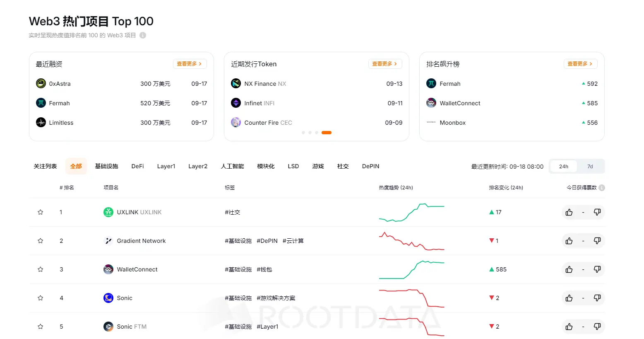Click the thumbs-down icon for Sonic FTM
Image resolution: width=644 pixels, height=339 pixels.
[x=597, y=326]
